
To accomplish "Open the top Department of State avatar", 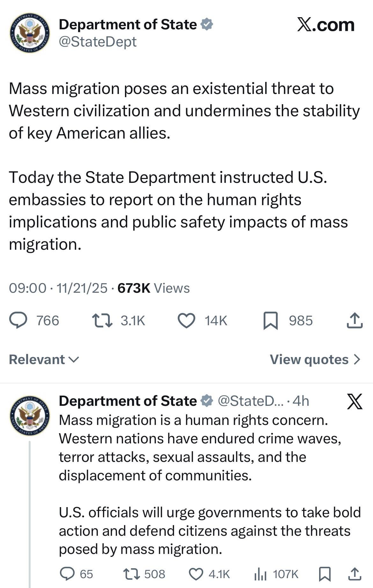I will 30,33.
